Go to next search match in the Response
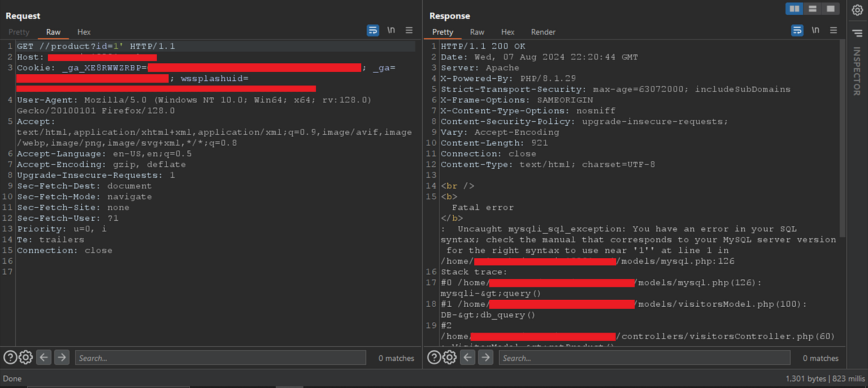The image size is (868, 388). 485,357
